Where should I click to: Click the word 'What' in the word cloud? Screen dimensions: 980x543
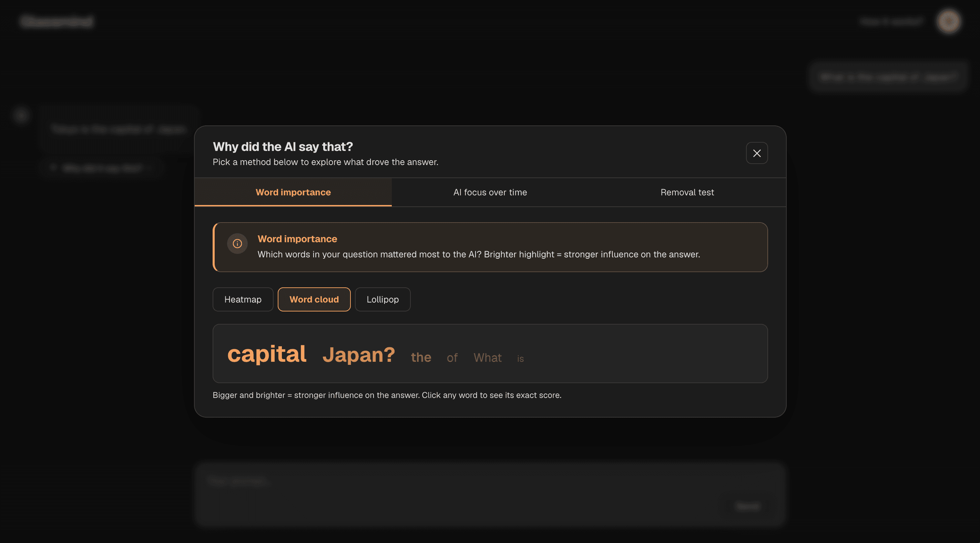click(487, 358)
